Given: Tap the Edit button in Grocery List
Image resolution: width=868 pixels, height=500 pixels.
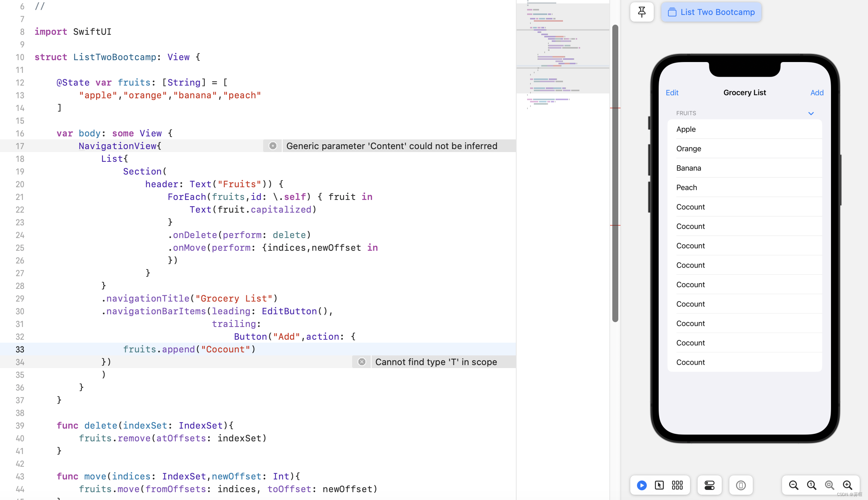Looking at the screenshot, I should pyautogui.click(x=672, y=92).
